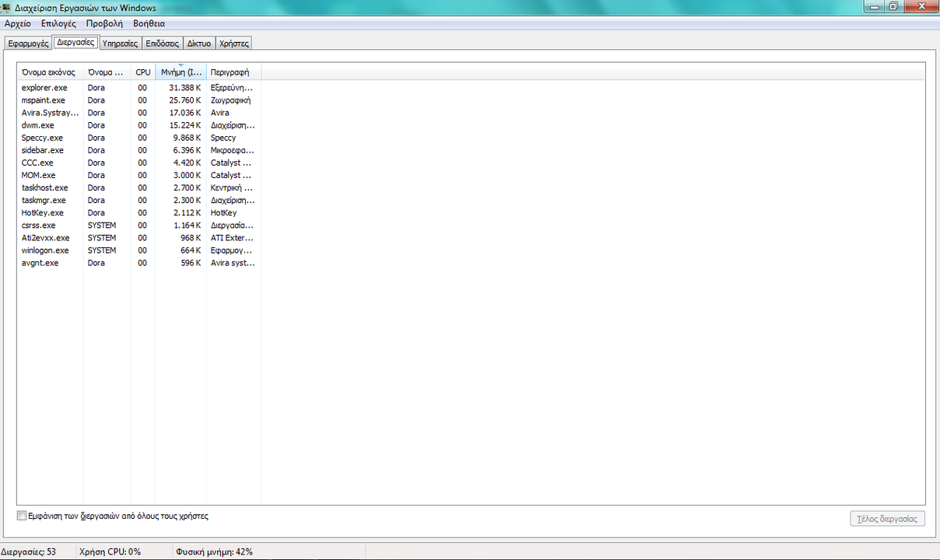The height and width of the screenshot is (560, 940).
Task: Select the HotKey.exe process name
Action: [43, 212]
